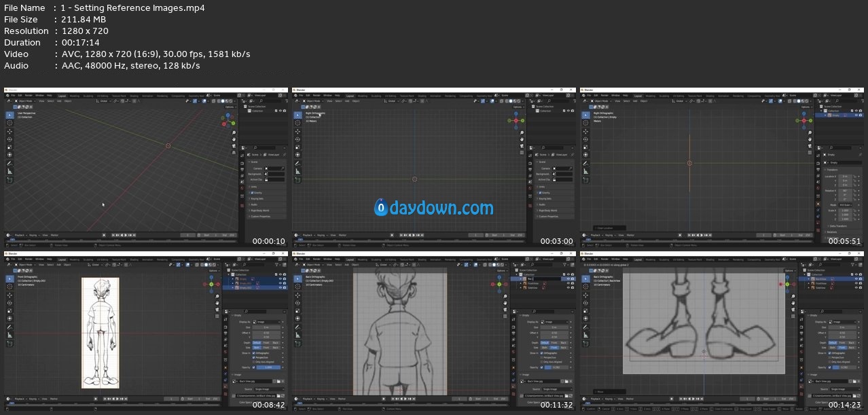This screenshot has width=868, height=415.
Task: Switch to the Modeling tab in 00:00:10 frame
Action: click(x=75, y=96)
